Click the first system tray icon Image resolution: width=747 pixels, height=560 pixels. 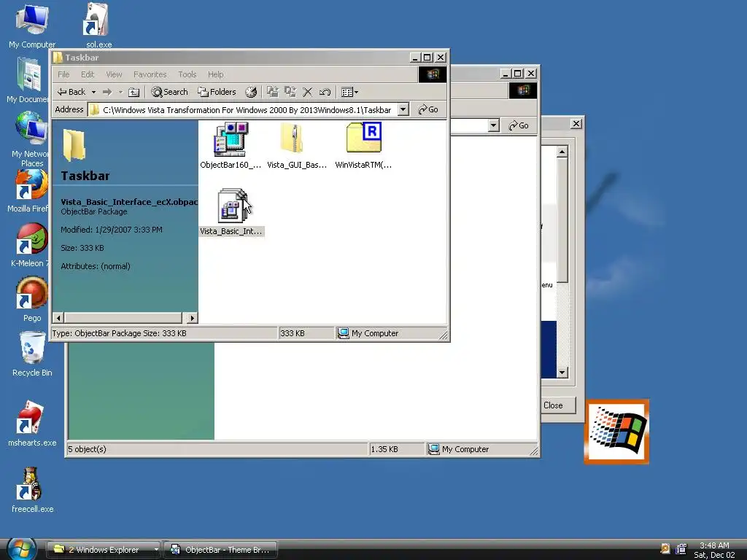665,548
